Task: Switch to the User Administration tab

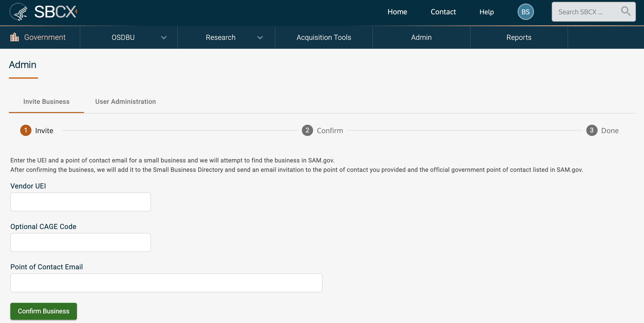Action: pos(125,101)
